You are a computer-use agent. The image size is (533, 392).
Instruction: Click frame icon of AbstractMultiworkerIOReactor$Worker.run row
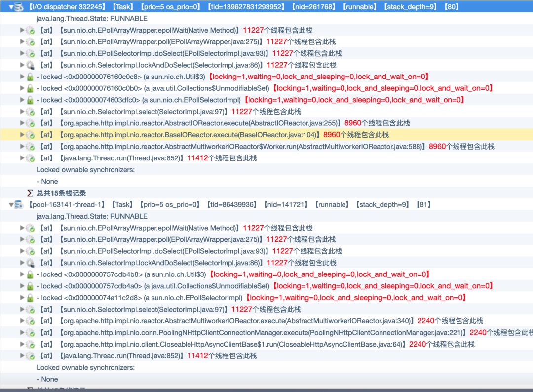[x=30, y=147]
